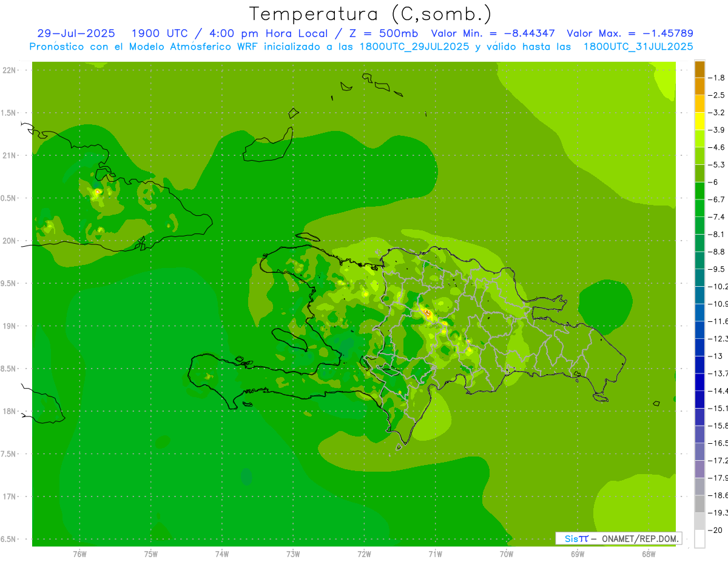Pick yellow colorbar swatch between -3.2 and -3.9
728x562 pixels.
point(699,121)
